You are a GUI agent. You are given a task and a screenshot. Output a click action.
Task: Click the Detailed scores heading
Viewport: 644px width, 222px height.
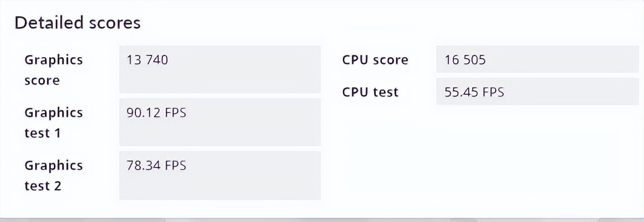[x=77, y=23]
